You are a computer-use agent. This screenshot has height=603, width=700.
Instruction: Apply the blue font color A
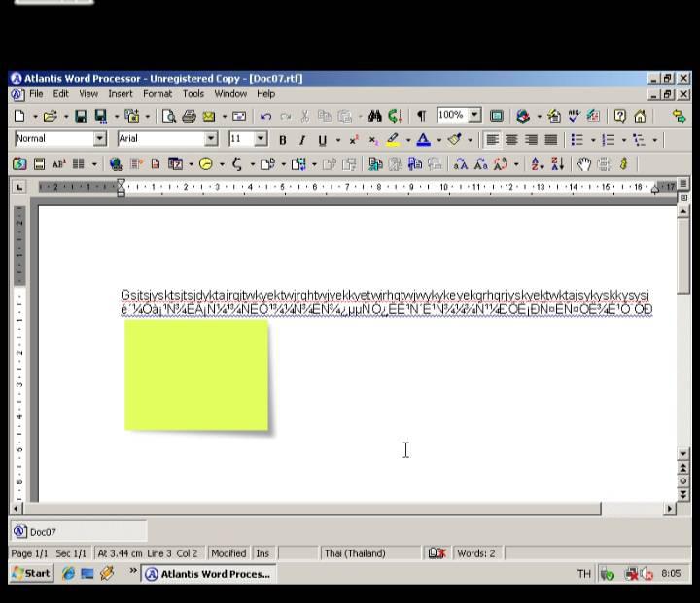[423, 140]
